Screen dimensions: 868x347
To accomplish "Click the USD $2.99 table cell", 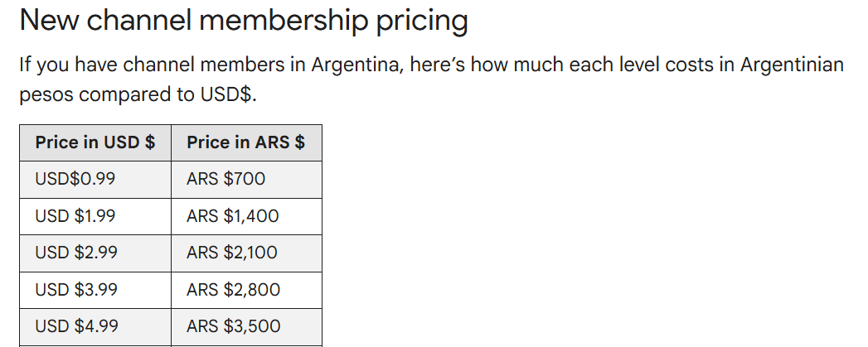I will [x=76, y=253].
